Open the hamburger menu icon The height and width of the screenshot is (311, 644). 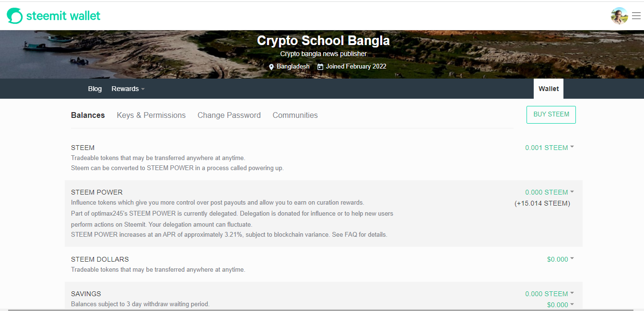(636, 16)
